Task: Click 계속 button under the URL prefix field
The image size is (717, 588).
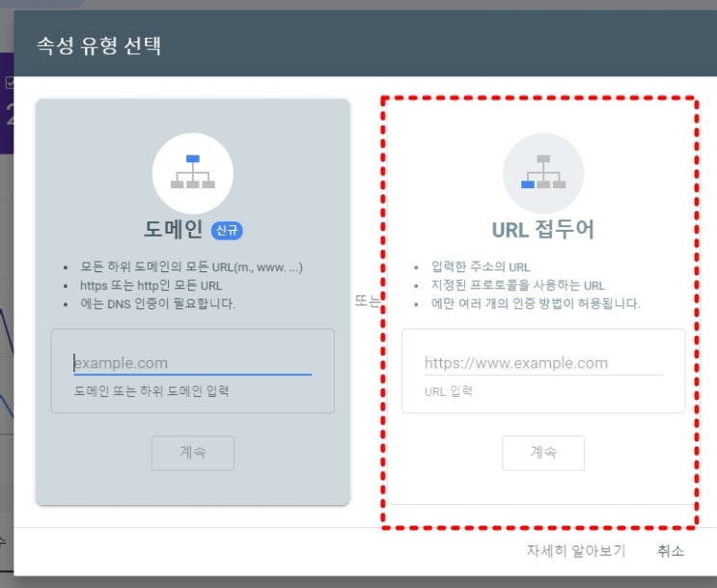Action: 543,453
